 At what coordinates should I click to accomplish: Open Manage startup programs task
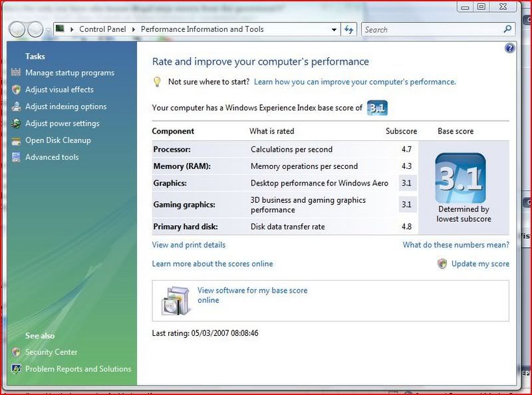[x=70, y=72]
